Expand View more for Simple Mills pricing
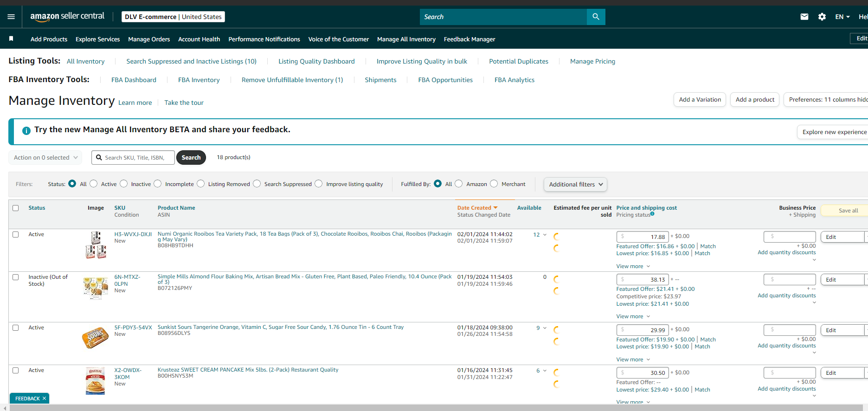This screenshot has width=868, height=411. coord(633,316)
